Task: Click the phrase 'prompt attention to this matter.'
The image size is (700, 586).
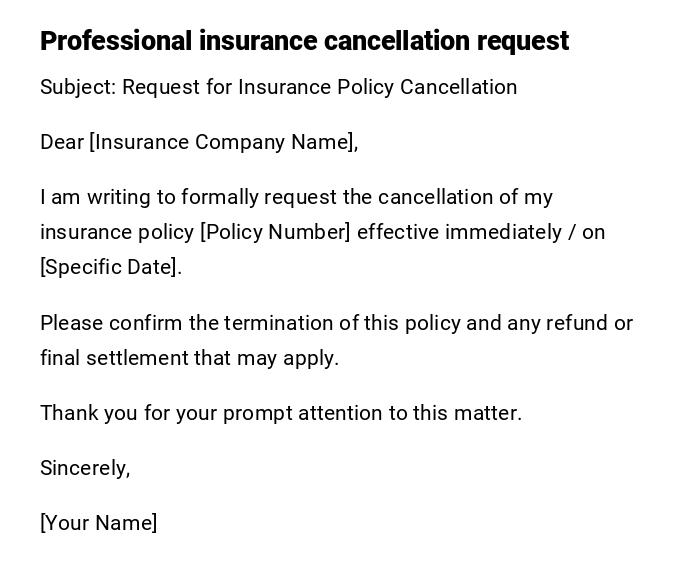Action: [x=372, y=413]
